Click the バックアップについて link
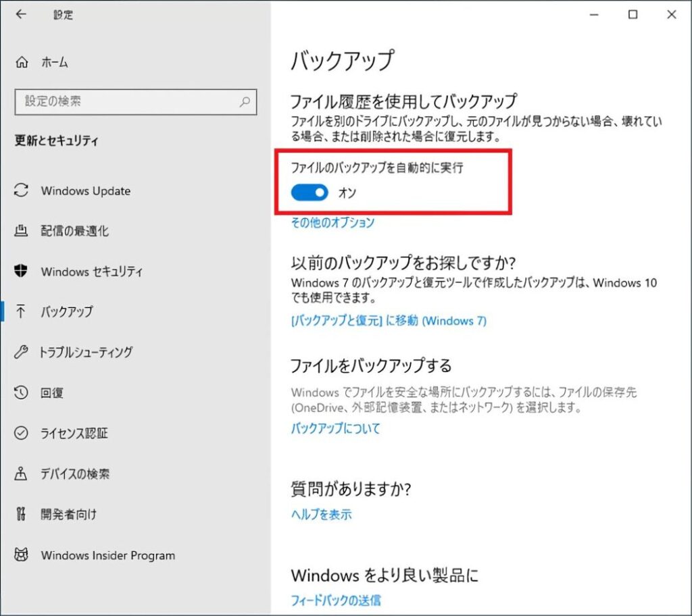This screenshot has height=616, width=692. (x=336, y=428)
